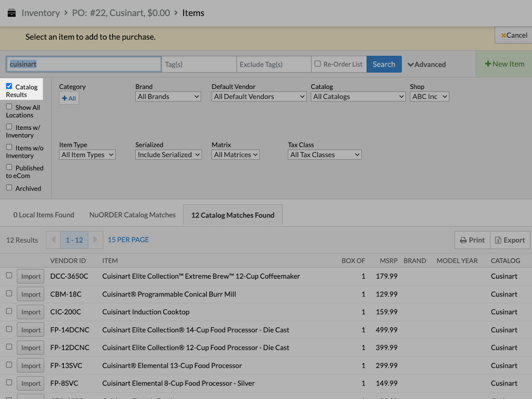Screen dimensions: 532x399
Task: Uncheck the Catalog Results filter
Action: pos(8,86)
